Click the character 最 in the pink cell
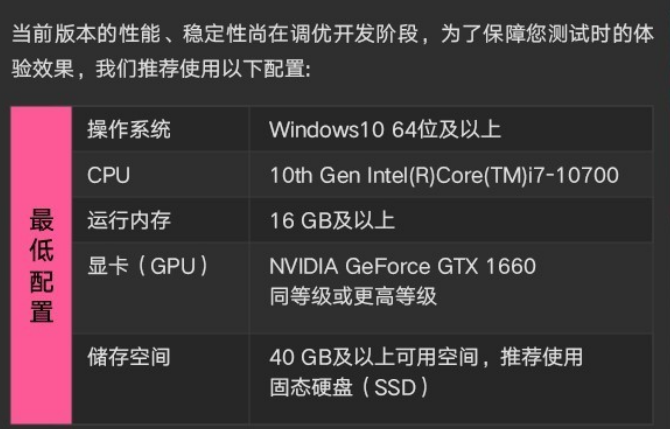Image resolution: width=670 pixels, height=429 pixels. [x=41, y=220]
